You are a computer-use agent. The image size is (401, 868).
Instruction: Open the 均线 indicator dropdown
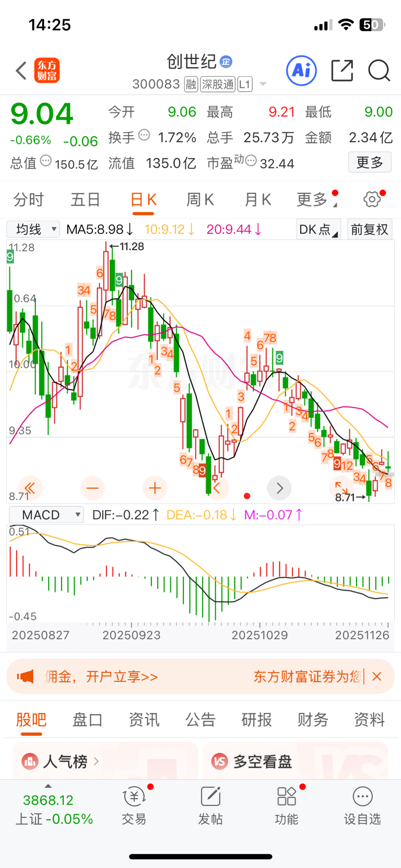pyautogui.click(x=33, y=229)
